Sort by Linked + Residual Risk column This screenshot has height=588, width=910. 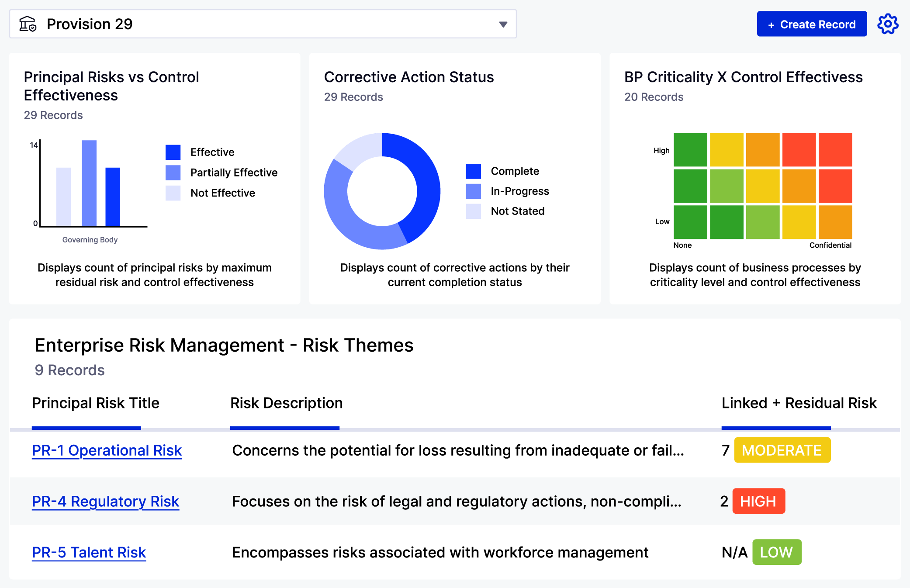click(x=799, y=403)
